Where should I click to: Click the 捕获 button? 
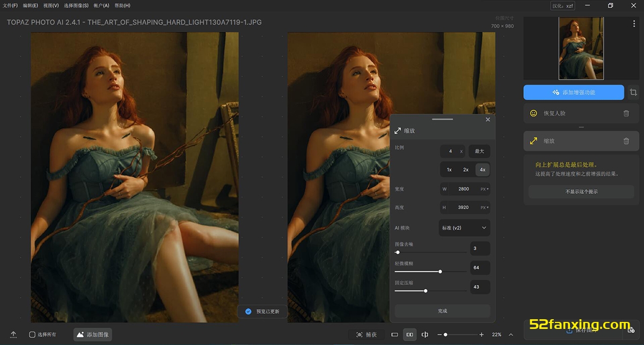click(x=366, y=334)
